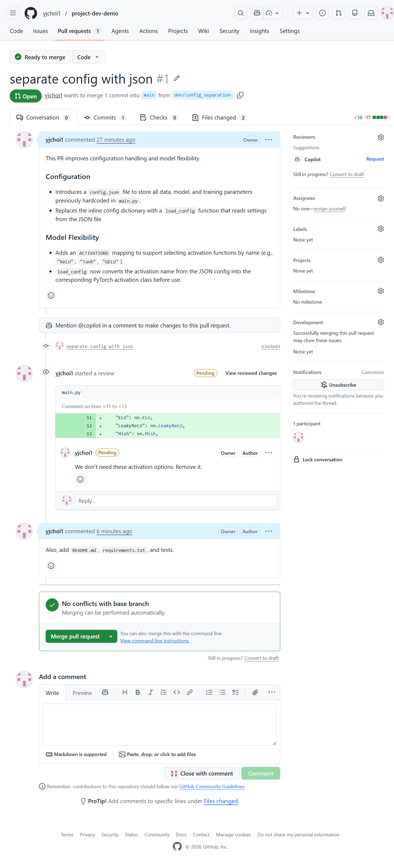This screenshot has height=868, width=394.
Task: Click the search magnifier icon in header
Action: pos(241,13)
